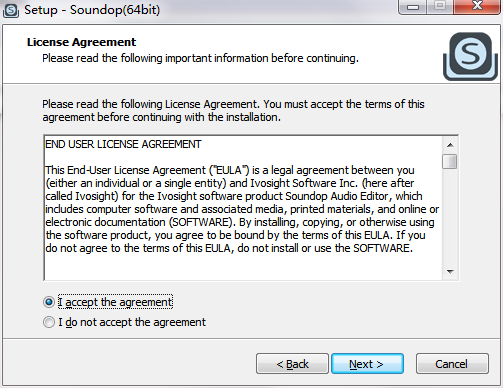Image resolution: width=503 pixels, height=388 pixels.
Task: Minimize the Setup window
Action: pyautogui.click(x=413, y=7)
